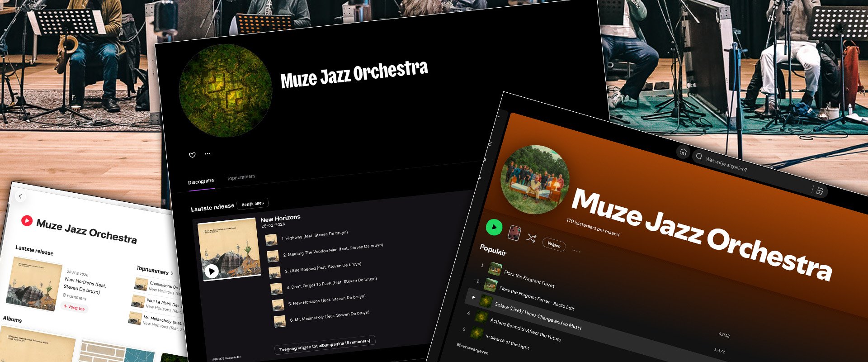Switch to the Discografie tab

(x=201, y=181)
